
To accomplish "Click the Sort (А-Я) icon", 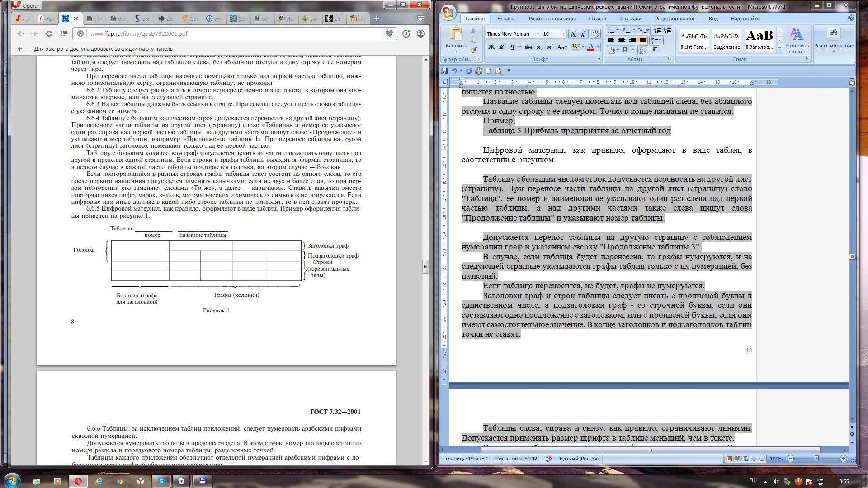I will (x=643, y=50).
